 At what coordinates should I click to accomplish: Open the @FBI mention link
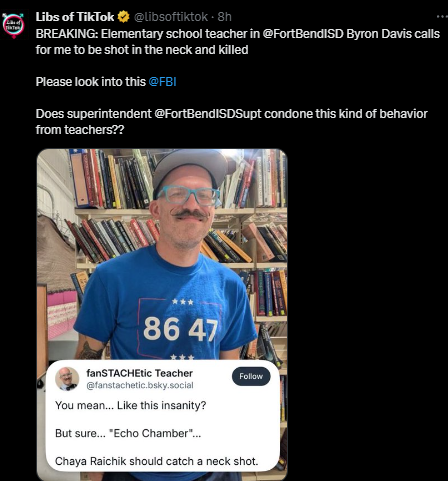coord(162,82)
